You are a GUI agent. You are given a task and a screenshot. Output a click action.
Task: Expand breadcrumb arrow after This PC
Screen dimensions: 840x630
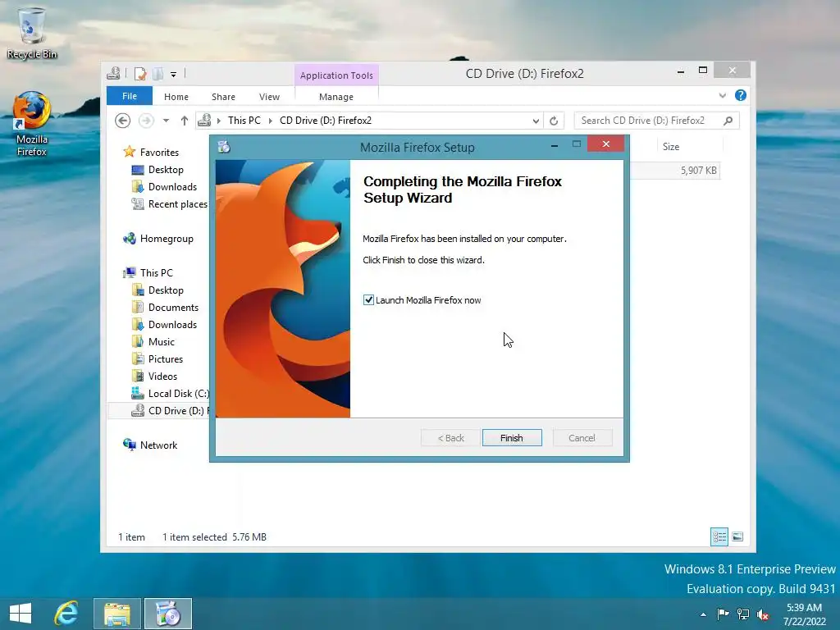click(x=270, y=121)
